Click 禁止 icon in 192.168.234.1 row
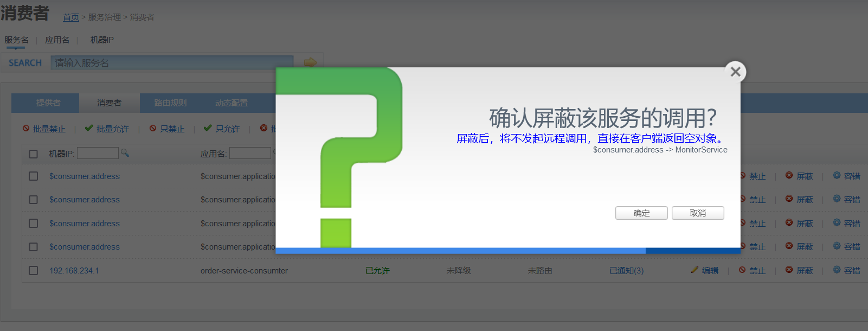This screenshot has height=331, width=868. [742, 270]
